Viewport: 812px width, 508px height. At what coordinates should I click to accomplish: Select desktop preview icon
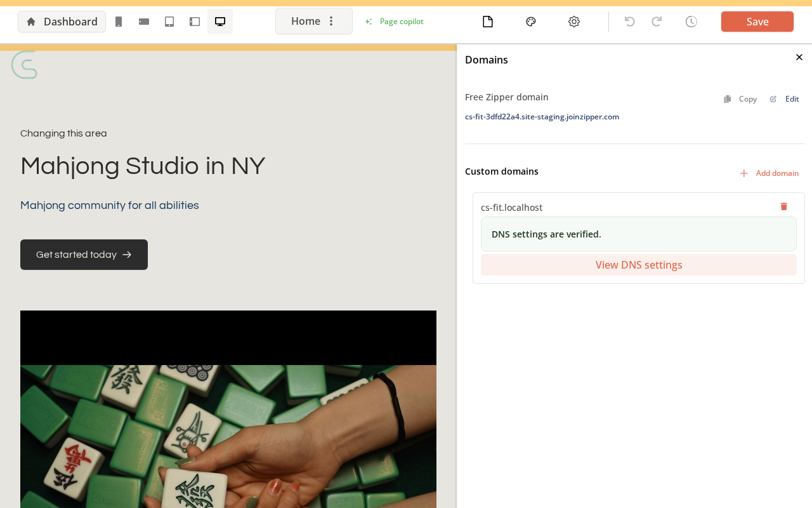click(x=220, y=22)
